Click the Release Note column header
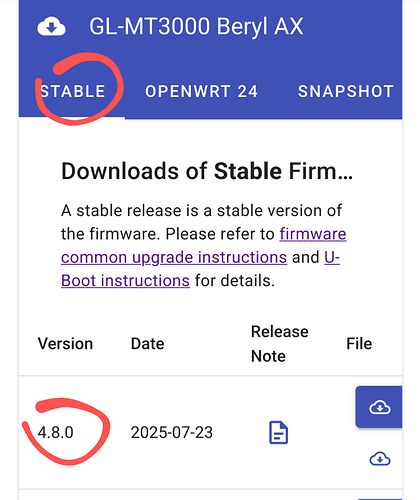Viewport: 420px width, 500px height. click(x=280, y=344)
